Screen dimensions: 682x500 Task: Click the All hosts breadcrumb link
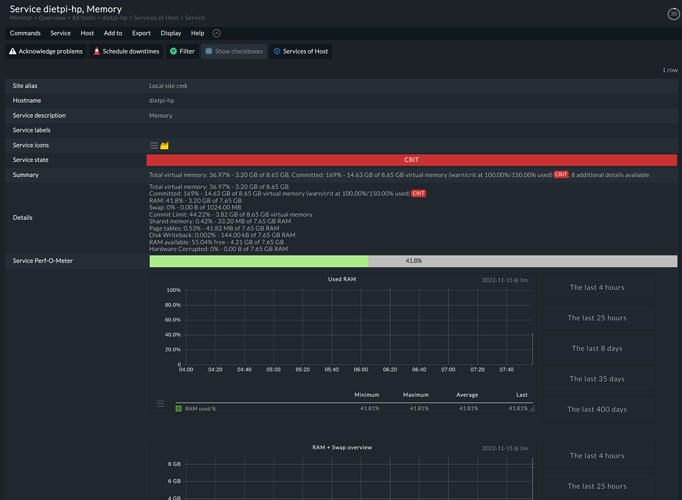(84, 18)
